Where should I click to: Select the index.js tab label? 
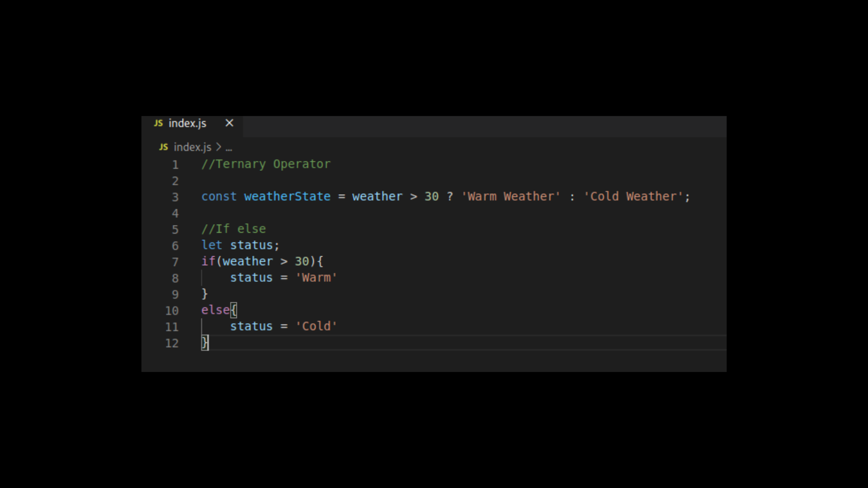point(187,123)
